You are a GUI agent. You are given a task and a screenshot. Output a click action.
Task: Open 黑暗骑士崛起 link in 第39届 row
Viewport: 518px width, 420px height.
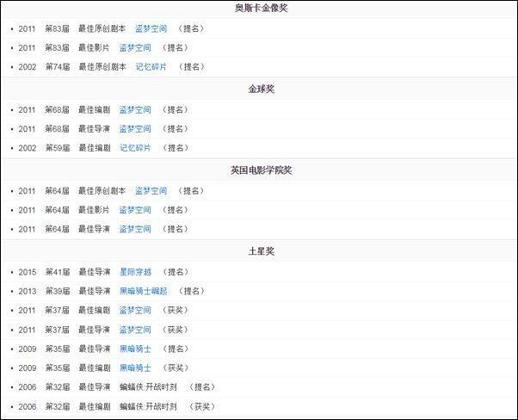click(144, 291)
